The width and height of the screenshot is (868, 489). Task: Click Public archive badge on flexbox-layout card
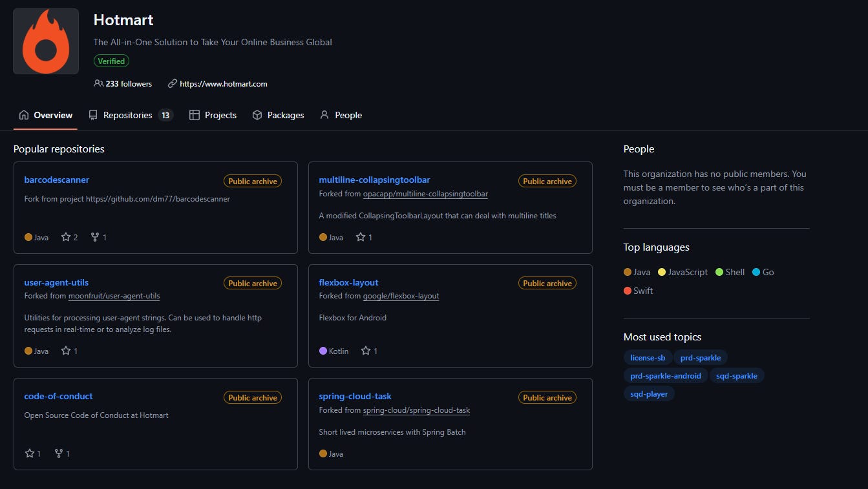click(547, 283)
